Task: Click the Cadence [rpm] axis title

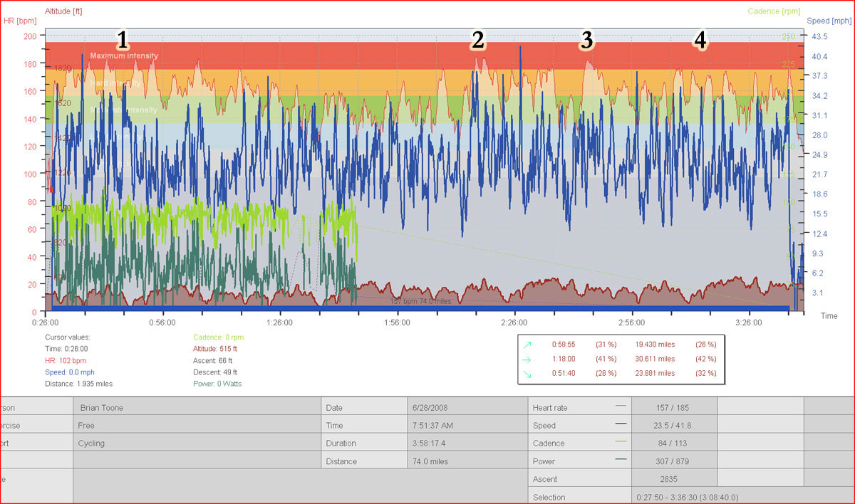Action: point(774,11)
